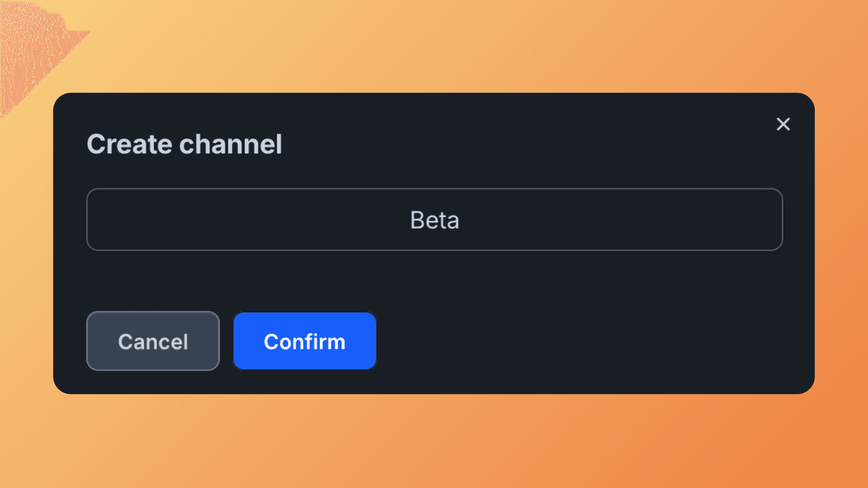868x488 pixels.
Task: Choose Confirm to create the channel
Action: [304, 341]
